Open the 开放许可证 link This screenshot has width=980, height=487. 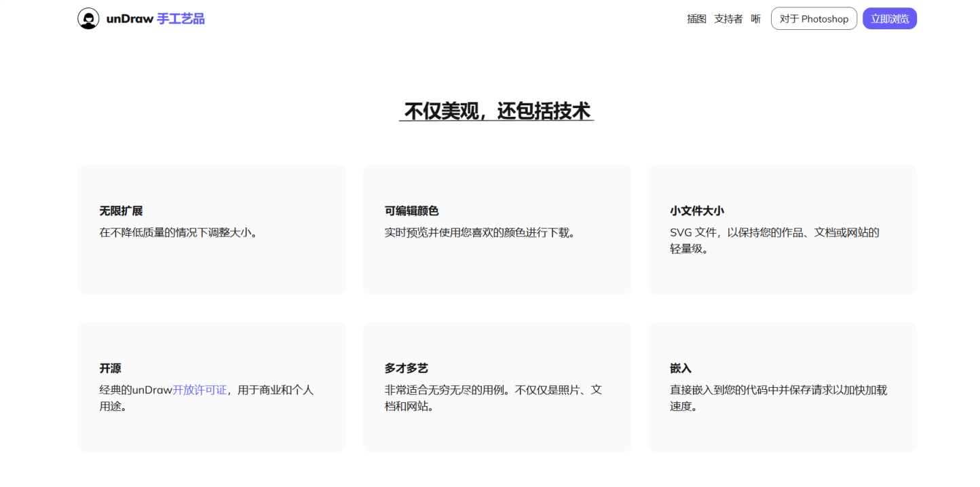[x=200, y=390]
